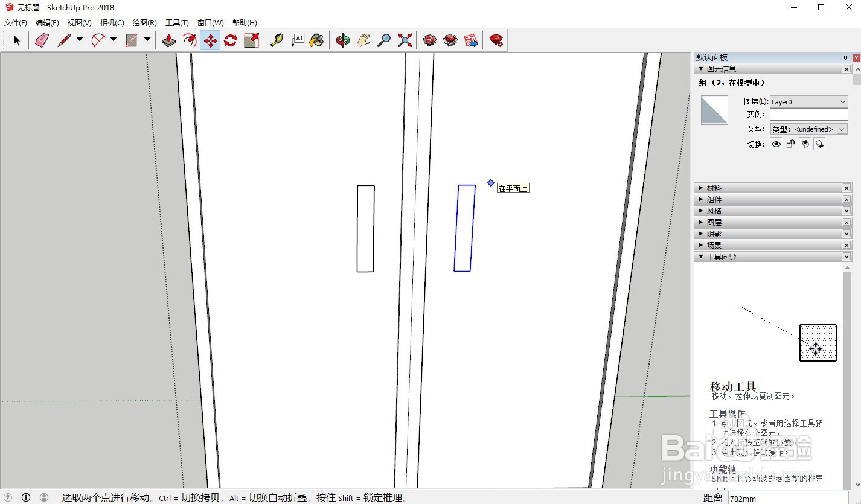This screenshot has height=504, width=861.
Task: Select the Text label tool
Action: coord(298,40)
